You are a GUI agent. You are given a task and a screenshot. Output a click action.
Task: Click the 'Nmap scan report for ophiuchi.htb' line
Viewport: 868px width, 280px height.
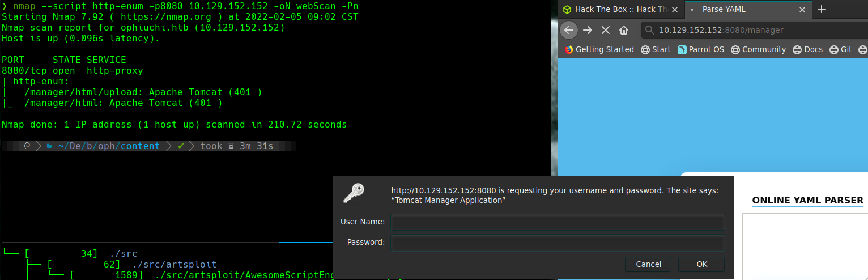coord(143,27)
